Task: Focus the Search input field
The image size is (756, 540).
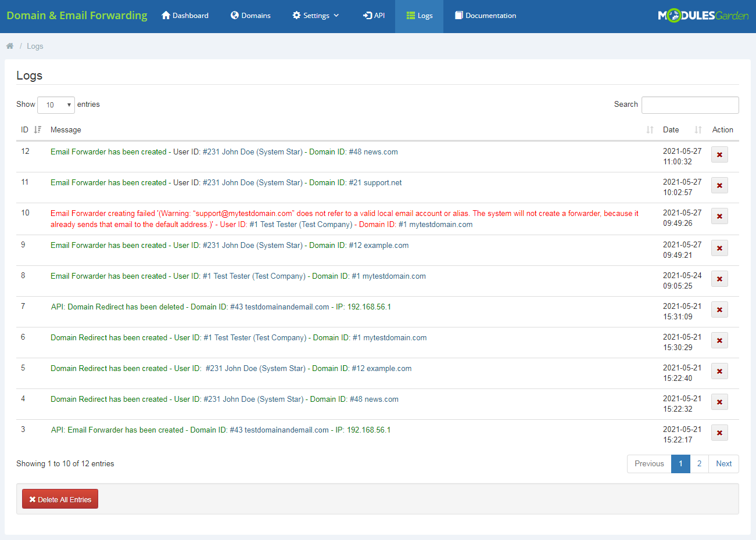Action: click(x=690, y=105)
